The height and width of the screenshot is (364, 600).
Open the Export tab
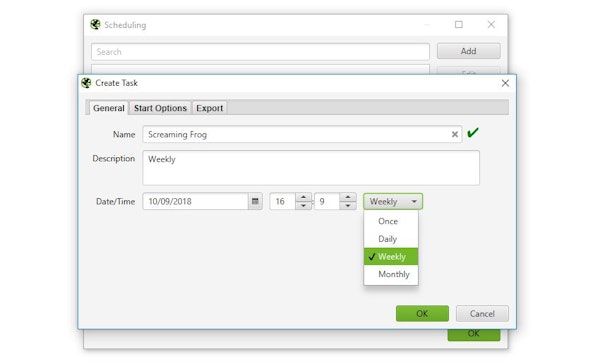209,108
